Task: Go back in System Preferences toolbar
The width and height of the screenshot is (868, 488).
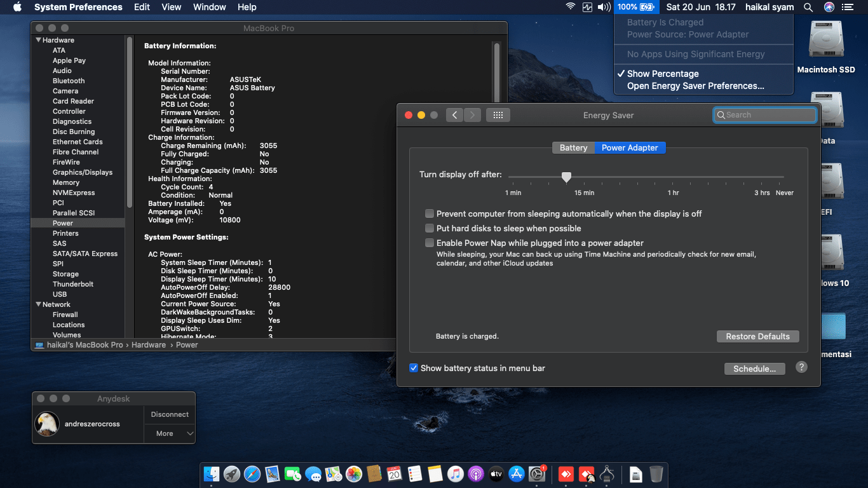Action: (x=454, y=115)
